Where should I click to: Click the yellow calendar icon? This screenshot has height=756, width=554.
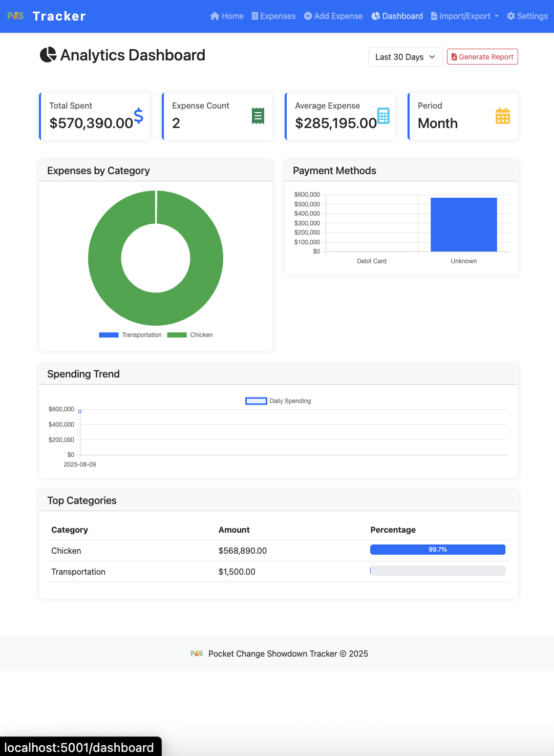(502, 116)
